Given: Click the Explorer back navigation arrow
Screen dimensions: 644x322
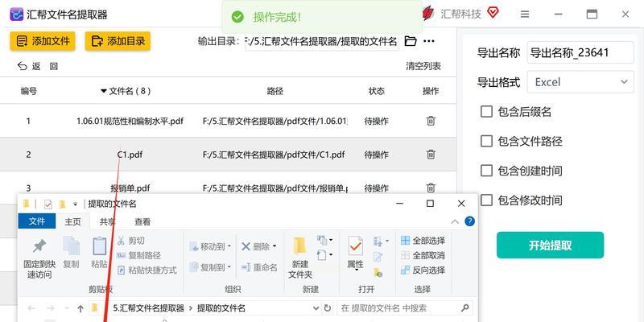Looking at the screenshot, I should [x=31, y=308].
